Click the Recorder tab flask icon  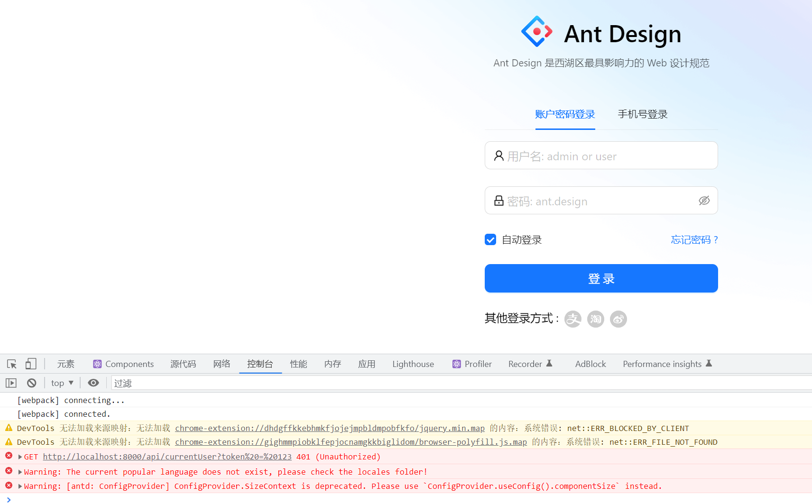tap(549, 363)
